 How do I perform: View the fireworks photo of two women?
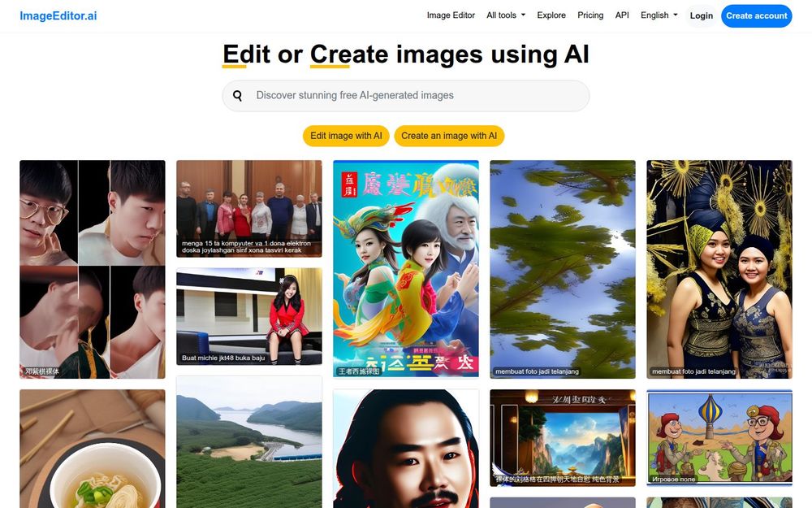pos(719,268)
